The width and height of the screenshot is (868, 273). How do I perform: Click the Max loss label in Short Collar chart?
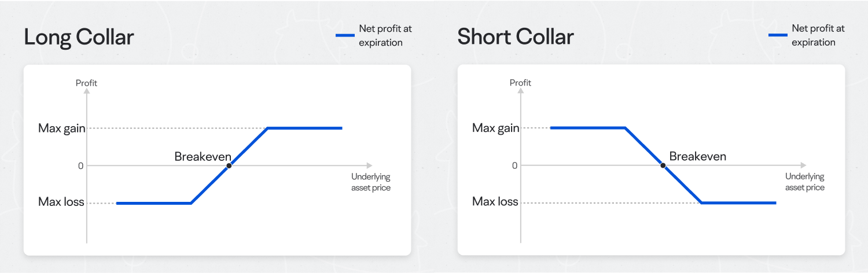[495, 202]
